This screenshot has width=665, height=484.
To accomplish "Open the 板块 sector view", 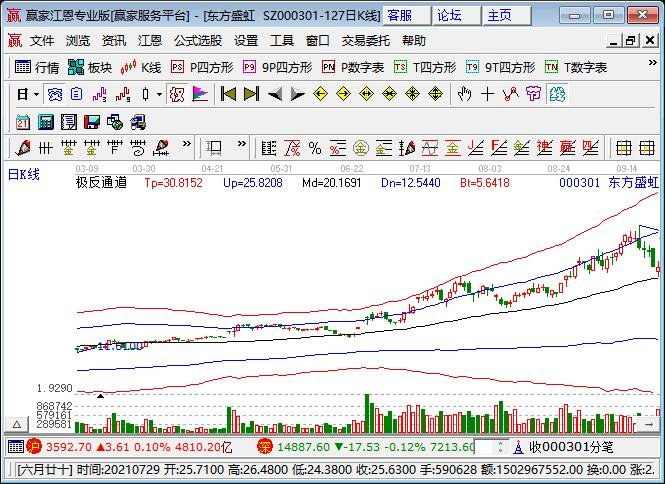I will click(89, 67).
